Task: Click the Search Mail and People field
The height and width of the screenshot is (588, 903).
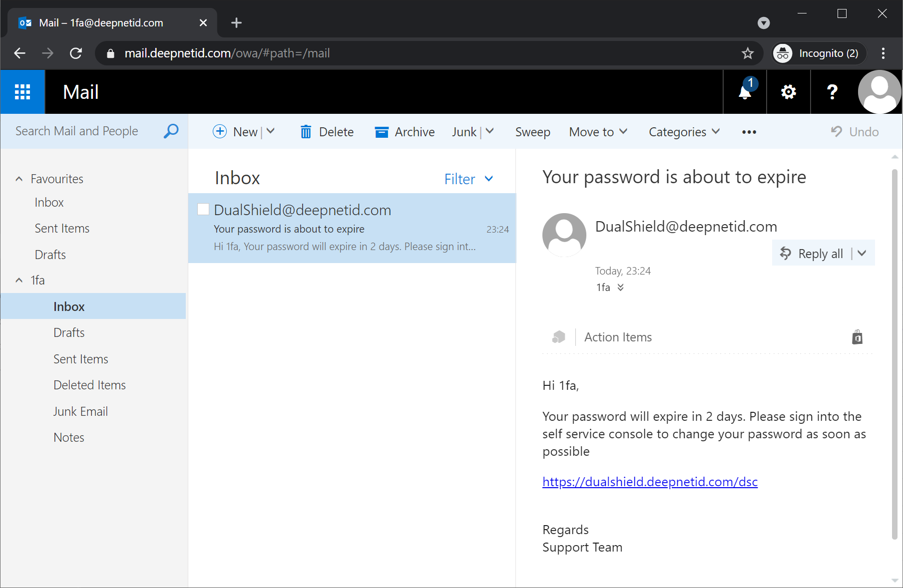Action: [x=85, y=131]
